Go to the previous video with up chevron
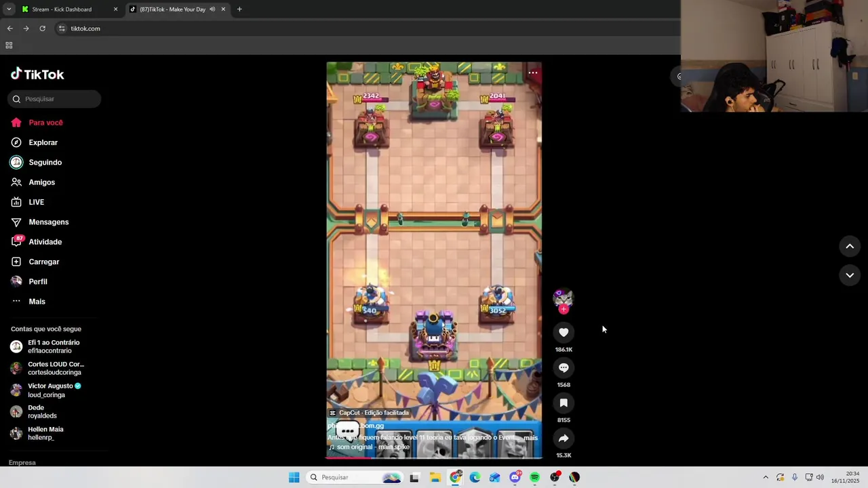Image resolution: width=868 pixels, height=488 pixels. click(x=850, y=247)
